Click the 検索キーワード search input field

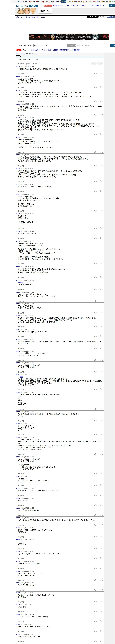point(93,46)
